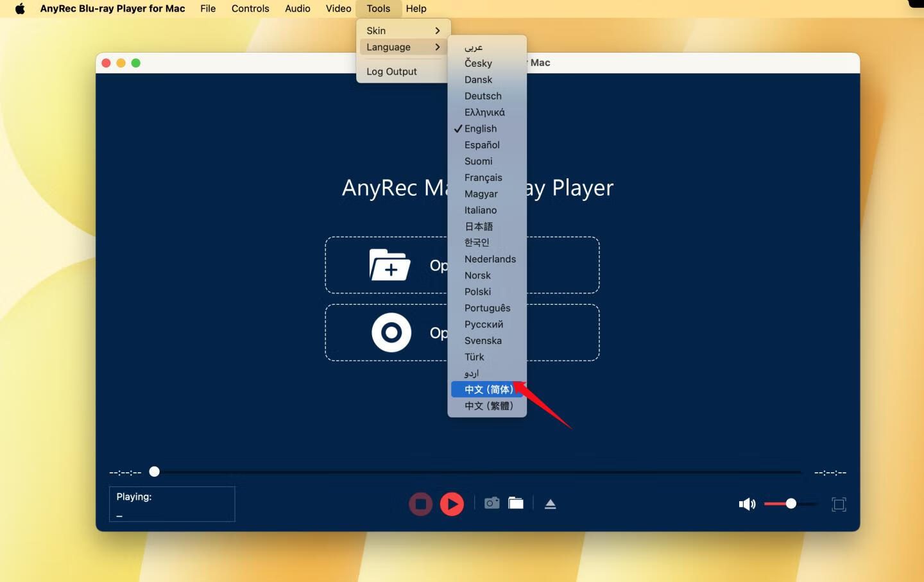Switch language to 中文 (简体)
Viewport: 924px width, 582px height.
tap(488, 389)
